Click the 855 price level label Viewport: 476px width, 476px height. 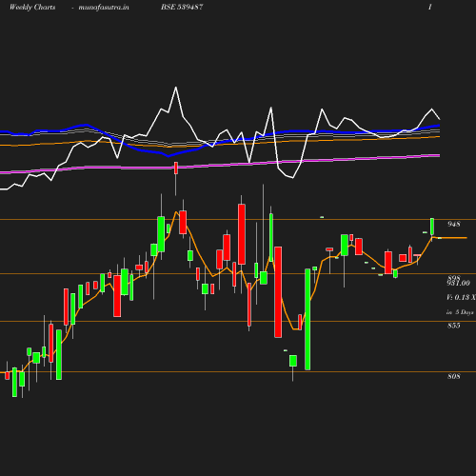click(454, 326)
